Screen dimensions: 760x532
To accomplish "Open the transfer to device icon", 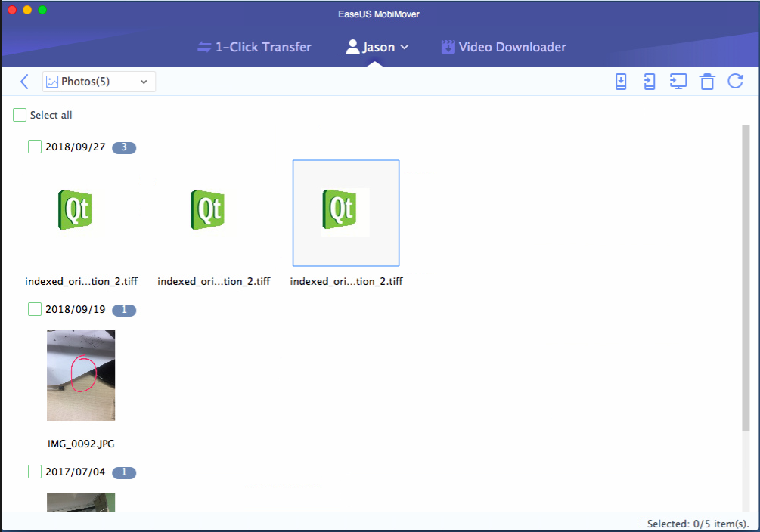I will [x=620, y=82].
